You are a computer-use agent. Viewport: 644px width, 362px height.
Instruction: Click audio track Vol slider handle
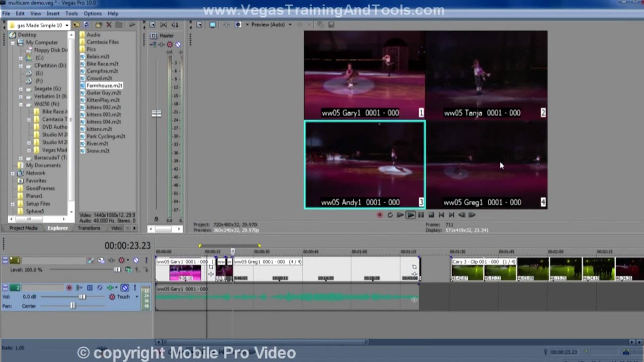pos(82,297)
